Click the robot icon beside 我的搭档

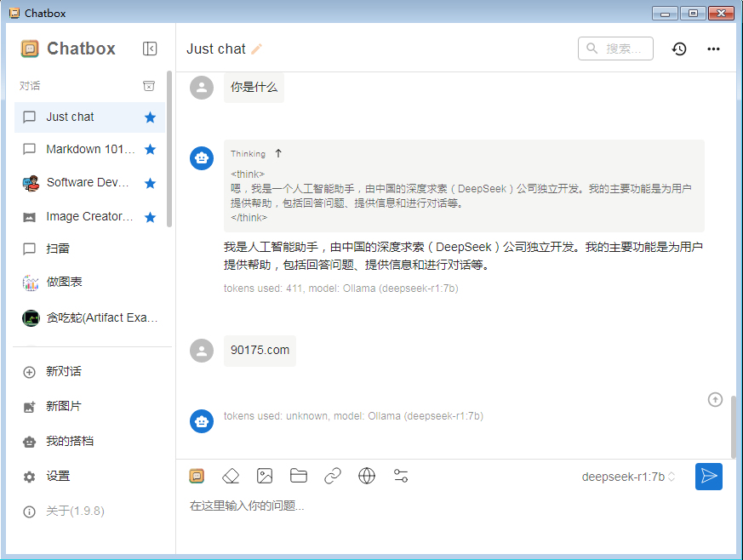click(x=30, y=442)
